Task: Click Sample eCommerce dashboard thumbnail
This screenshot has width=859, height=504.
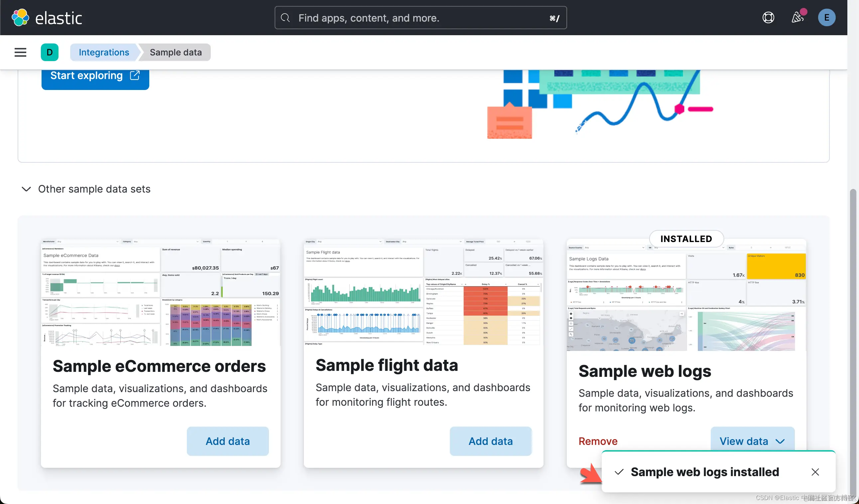Action: 161,293
